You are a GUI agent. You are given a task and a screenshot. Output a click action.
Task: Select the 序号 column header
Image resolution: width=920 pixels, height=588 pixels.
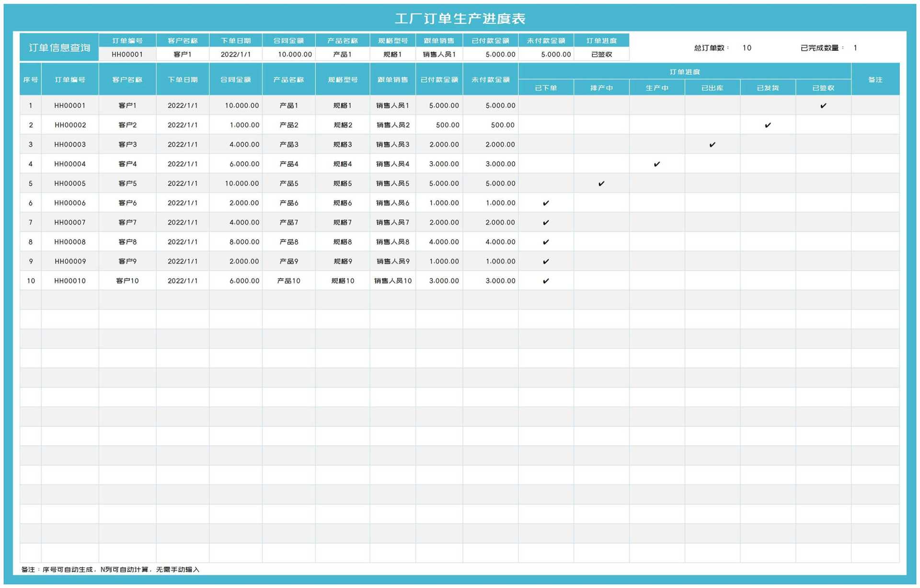[31, 80]
